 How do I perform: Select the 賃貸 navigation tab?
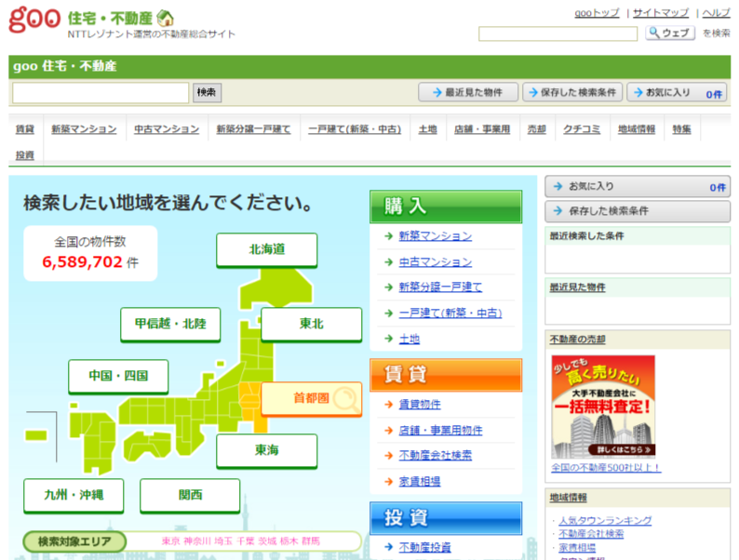(x=25, y=129)
